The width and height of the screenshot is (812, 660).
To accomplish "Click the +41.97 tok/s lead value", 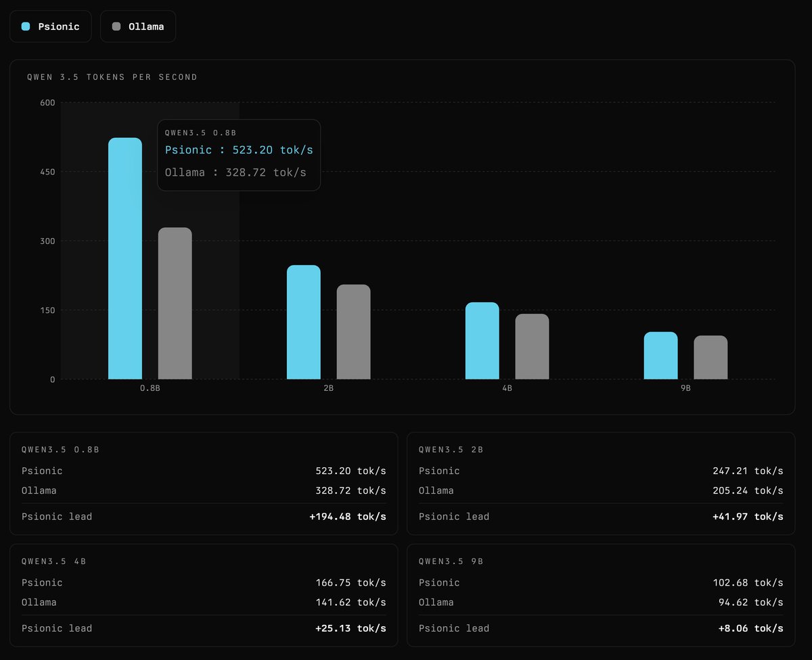I will [748, 517].
